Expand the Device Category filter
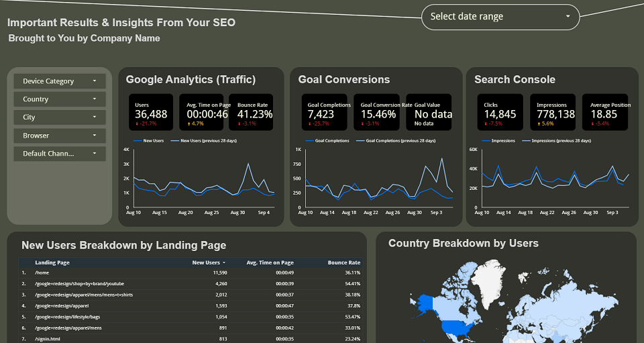 coord(60,81)
